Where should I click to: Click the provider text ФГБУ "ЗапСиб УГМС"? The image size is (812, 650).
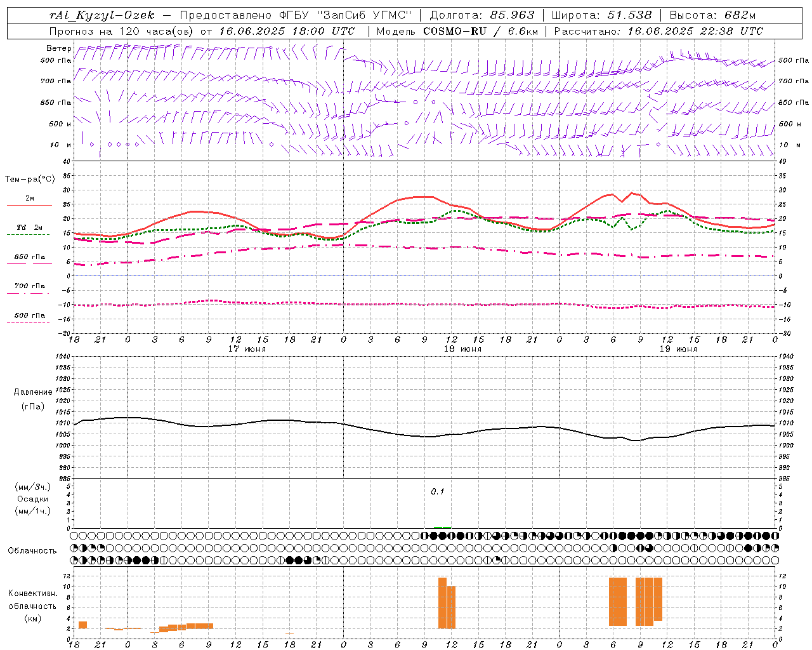[x=346, y=15]
